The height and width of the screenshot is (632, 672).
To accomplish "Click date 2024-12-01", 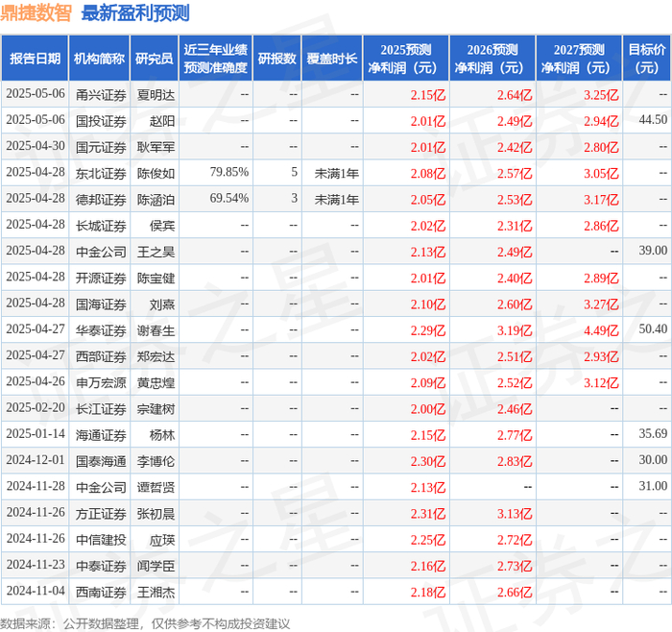I will 36,460.
